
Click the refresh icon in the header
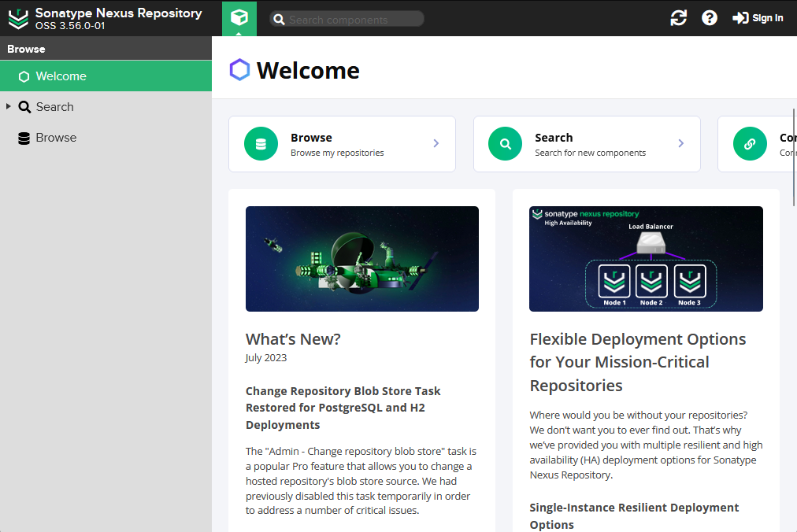[679, 18]
